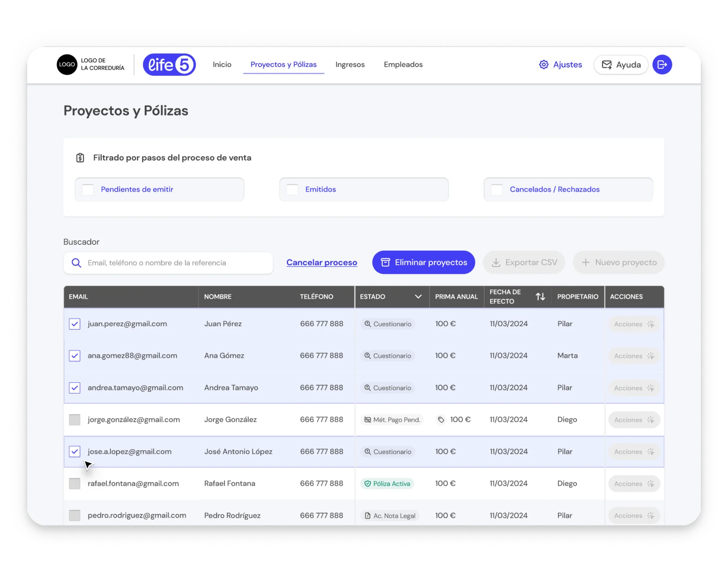Click Nuevo proyecto button

pos(618,263)
